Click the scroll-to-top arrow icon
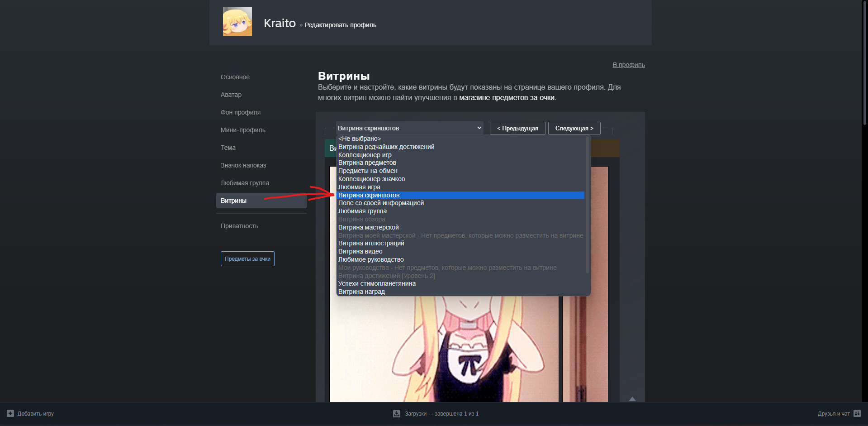The height and width of the screenshot is (426, 868). 632,399
